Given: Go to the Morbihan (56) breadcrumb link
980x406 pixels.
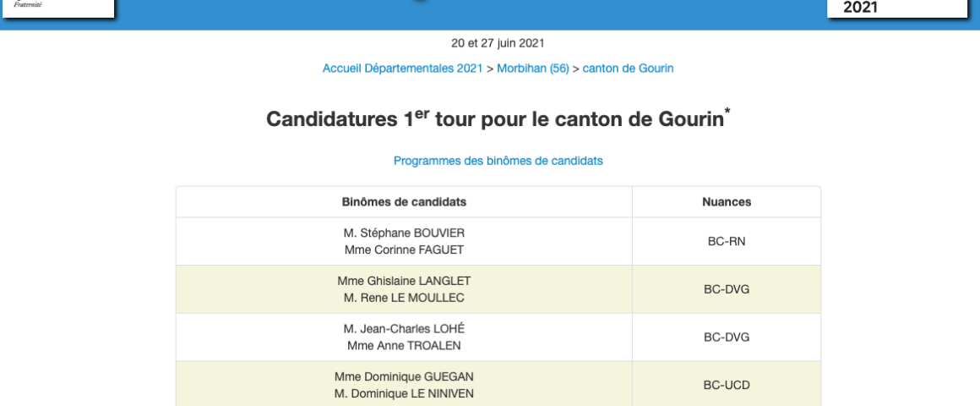Looking at the screenshot, I should tap(532, 69).
